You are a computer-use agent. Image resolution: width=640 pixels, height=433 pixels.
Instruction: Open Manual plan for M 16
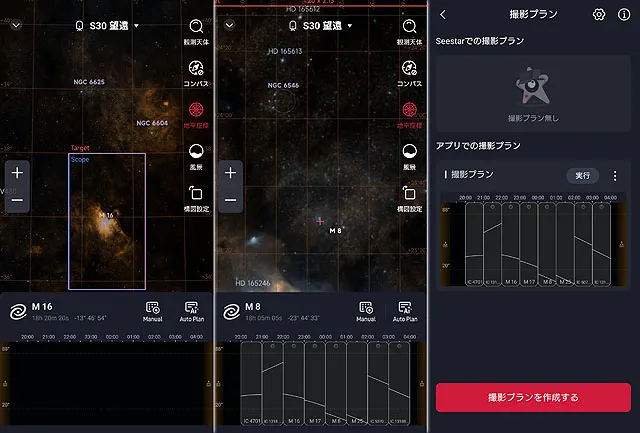click(x=153, y=312)
